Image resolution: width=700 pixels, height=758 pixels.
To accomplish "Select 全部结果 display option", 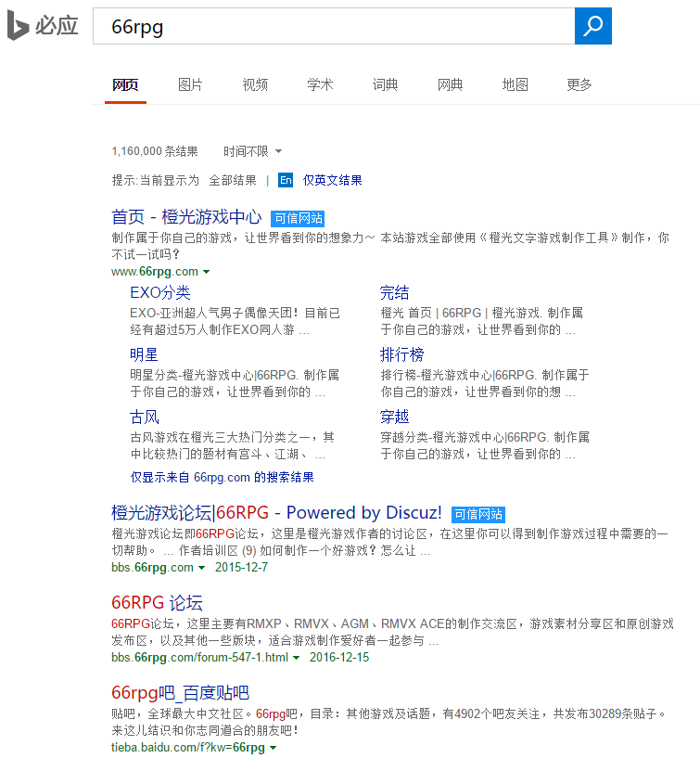I will 233,180.
